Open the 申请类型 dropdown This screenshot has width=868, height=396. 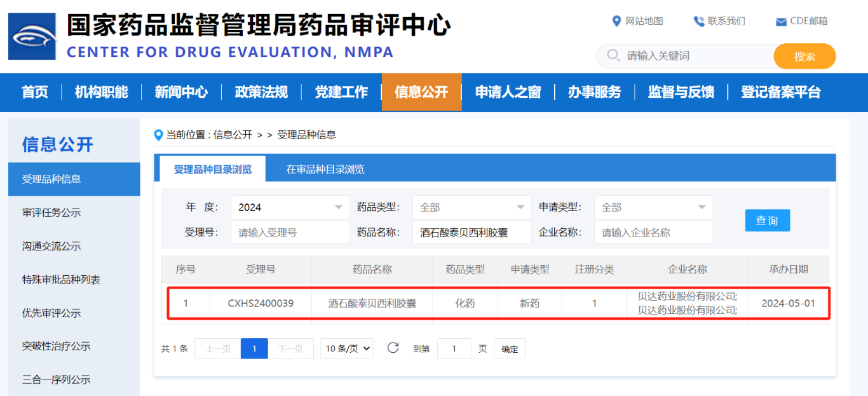(653, 207)
